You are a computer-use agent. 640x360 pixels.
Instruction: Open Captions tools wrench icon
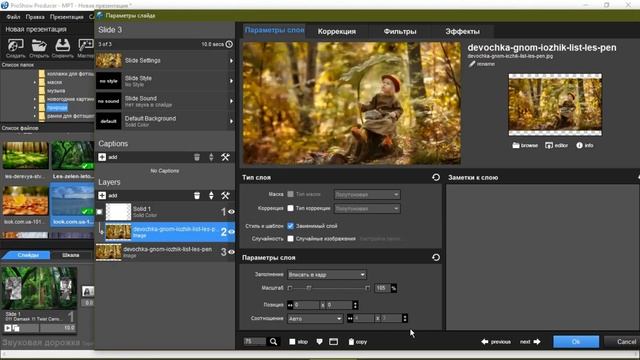[225, 157]
